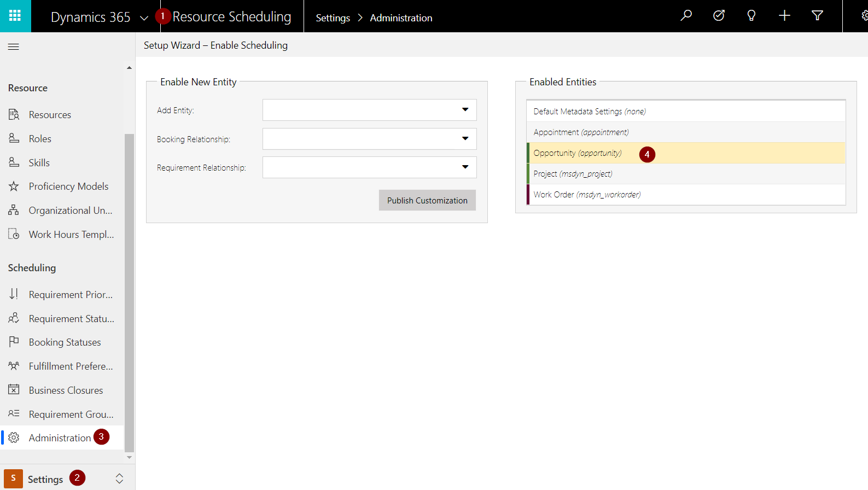Image resolution: width=868 pixels, height=490 pixels.
Task: Click the lightbulb assistant icon
Action: [x=752, y=16]
